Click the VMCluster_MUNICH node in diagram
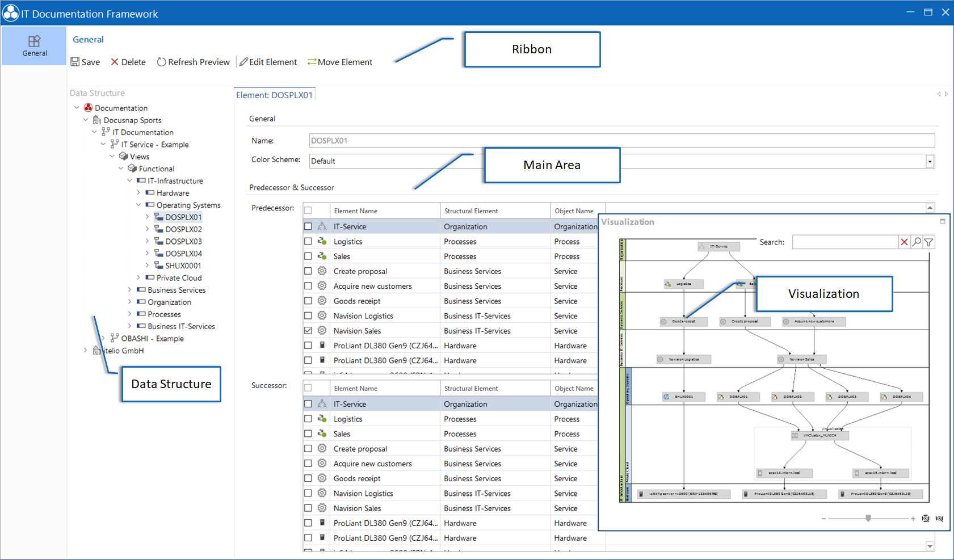The image size is (954, 560). (x=820, y=435)
